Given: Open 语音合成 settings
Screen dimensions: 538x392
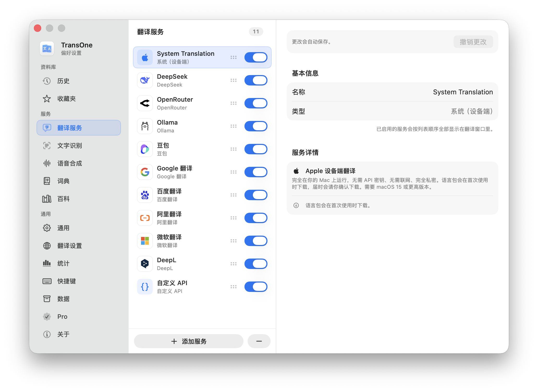Looking at the screenshot, I should point(79,163).
